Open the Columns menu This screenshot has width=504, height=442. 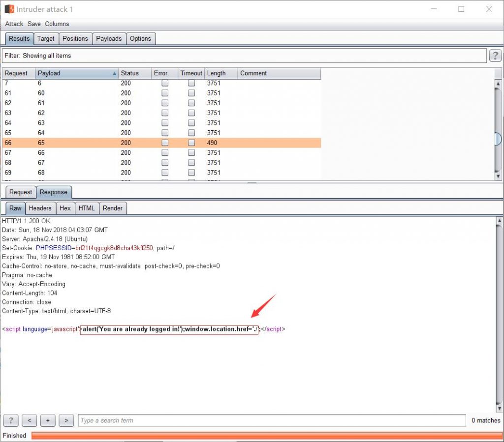(x=57, y=24)
